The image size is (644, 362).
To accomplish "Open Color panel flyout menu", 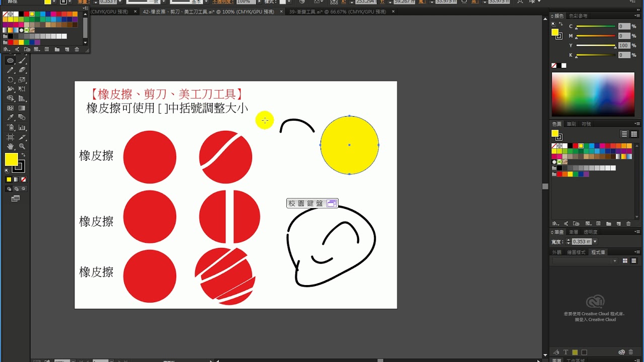I will [x=637, y=16].
